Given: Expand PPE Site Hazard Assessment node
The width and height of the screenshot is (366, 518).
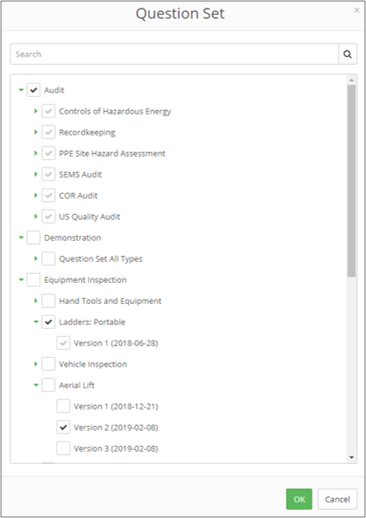Looking at the screenshot, I should (x=36, y=153).
